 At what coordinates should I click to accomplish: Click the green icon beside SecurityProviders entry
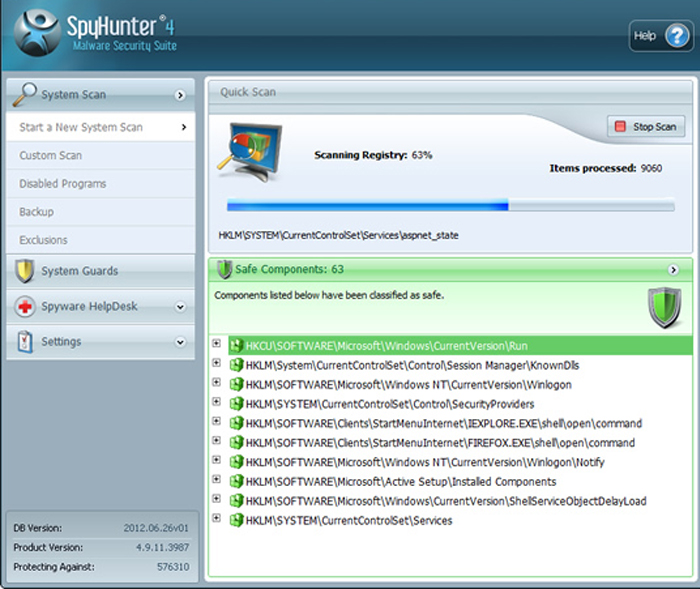pyautogui.click(x=236, y=404)
